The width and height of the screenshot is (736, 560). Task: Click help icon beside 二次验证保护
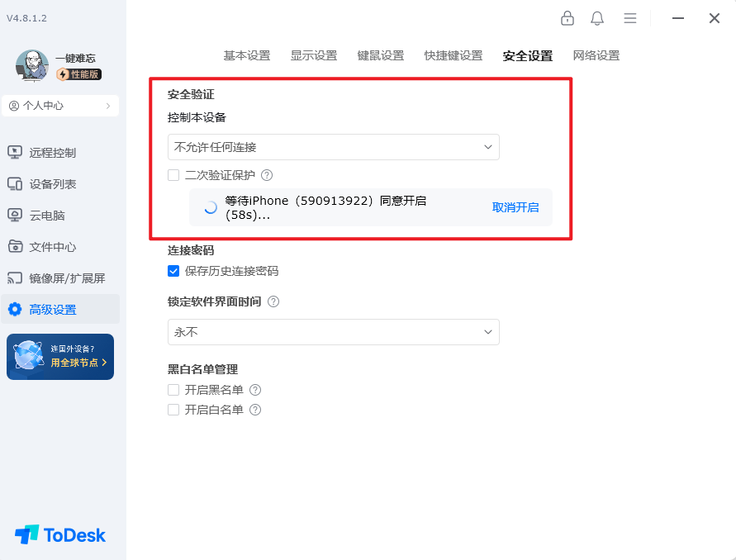click(x=267, y=175)
